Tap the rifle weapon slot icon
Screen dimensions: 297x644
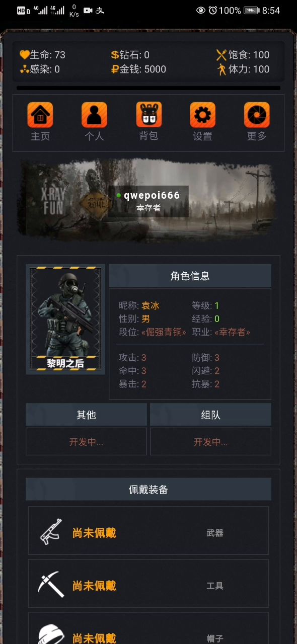tap(51, 531)
